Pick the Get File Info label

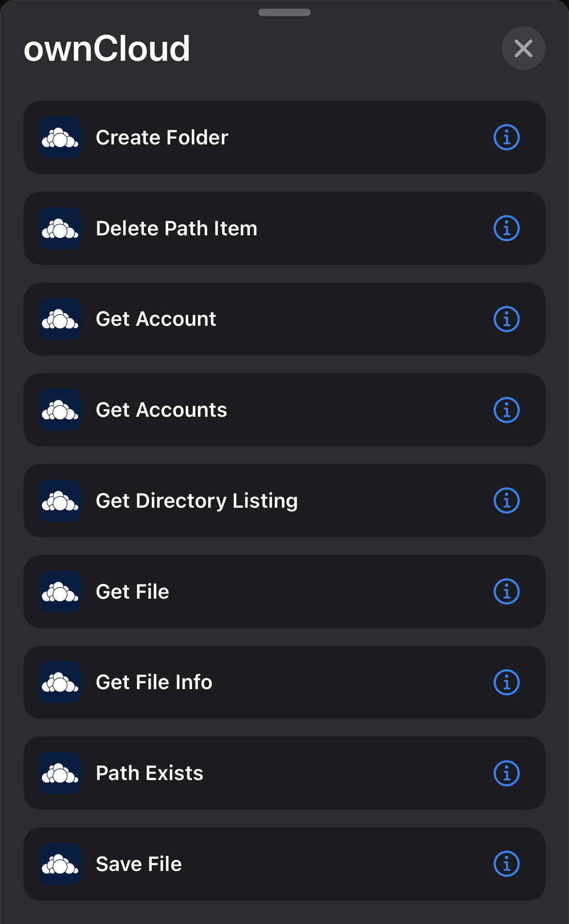point(154,682)
